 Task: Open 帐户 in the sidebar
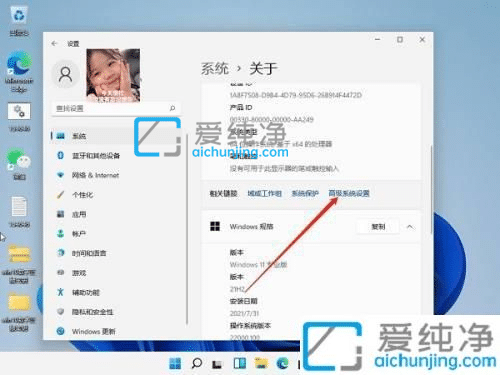[79, 234]
